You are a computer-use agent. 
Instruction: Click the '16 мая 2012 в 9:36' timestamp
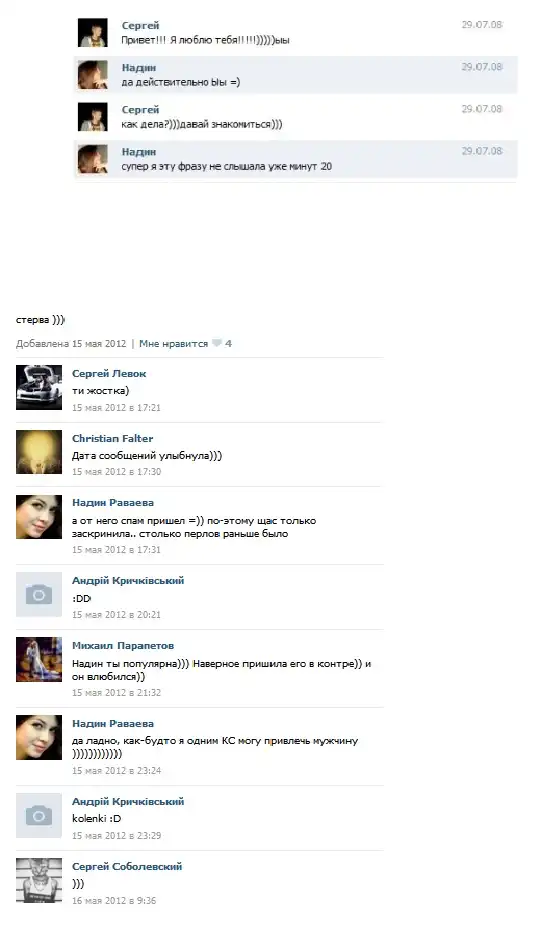pyautogui.click(x=114, y=900)
